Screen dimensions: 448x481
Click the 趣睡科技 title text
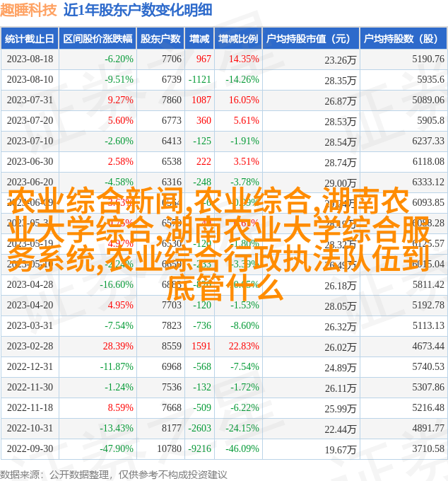[x=28, y=10]
